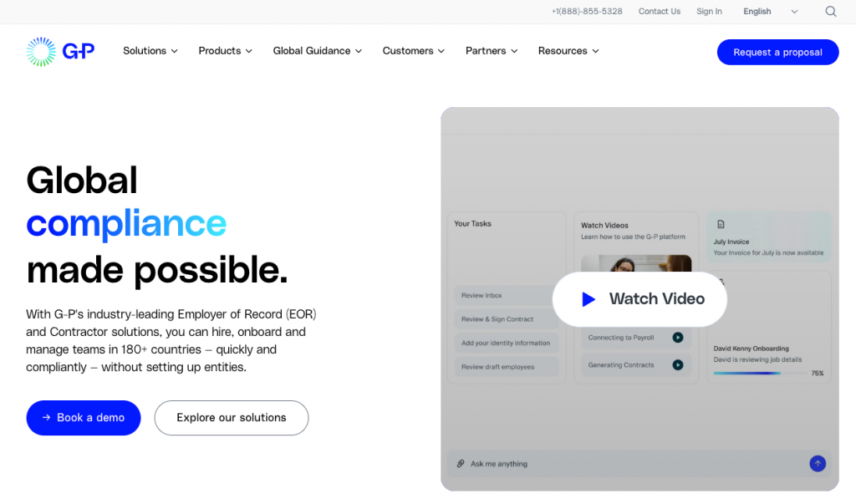Click the David Kenny Onboarding title
The image size is (856, 504).
751,349
